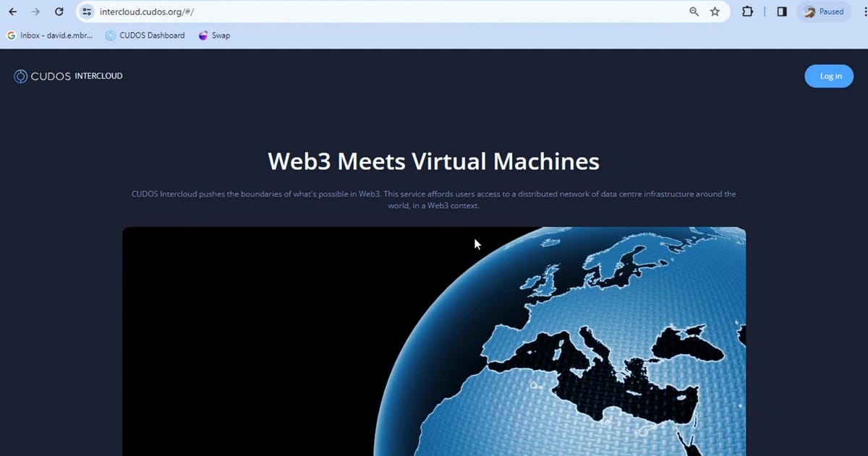Screen dimensions: 868x456
Task: Navigate back using the back arrow
Action: tap(12, 12)
